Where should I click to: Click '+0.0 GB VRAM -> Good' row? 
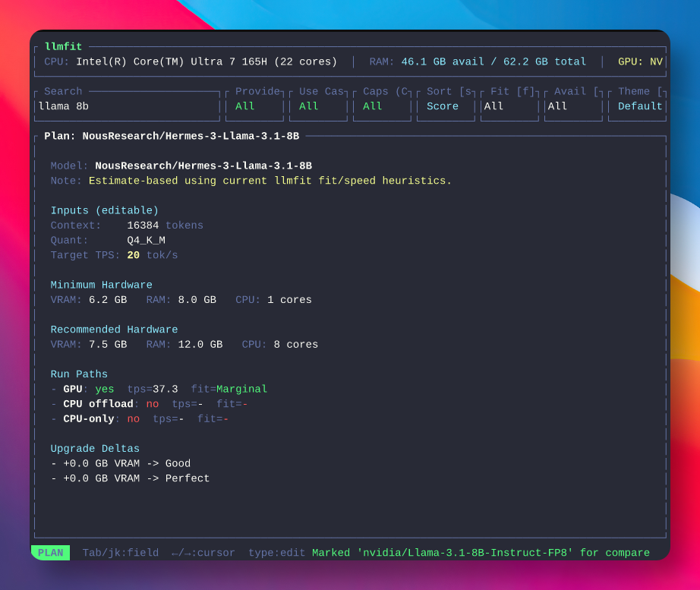point(121,464)
